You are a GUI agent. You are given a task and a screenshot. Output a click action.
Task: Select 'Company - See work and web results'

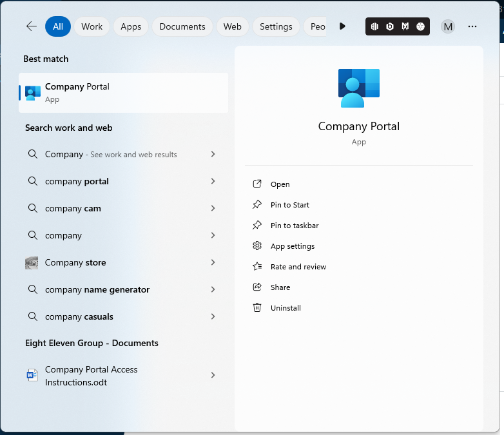(x=124, y=154)
